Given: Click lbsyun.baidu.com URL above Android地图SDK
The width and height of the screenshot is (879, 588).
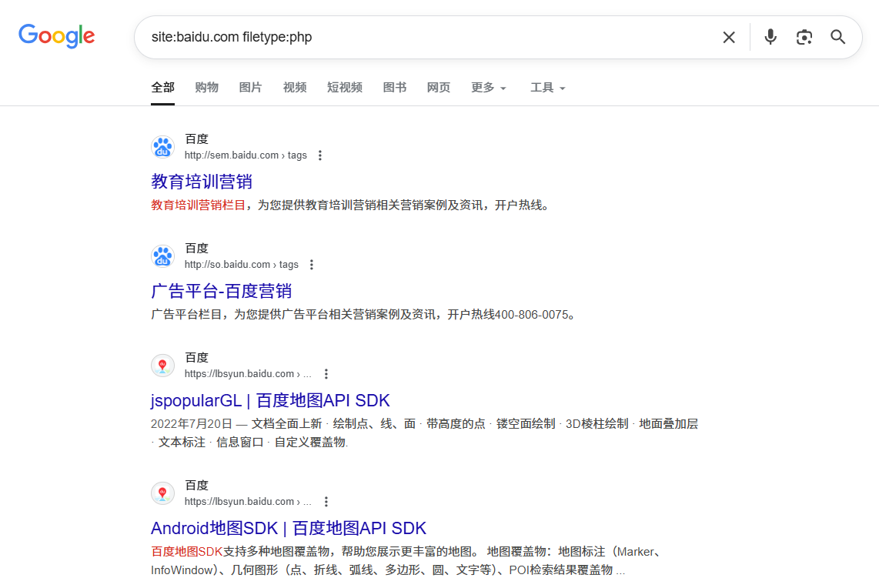Looking at the screenshot, I should tap(248, 502).
